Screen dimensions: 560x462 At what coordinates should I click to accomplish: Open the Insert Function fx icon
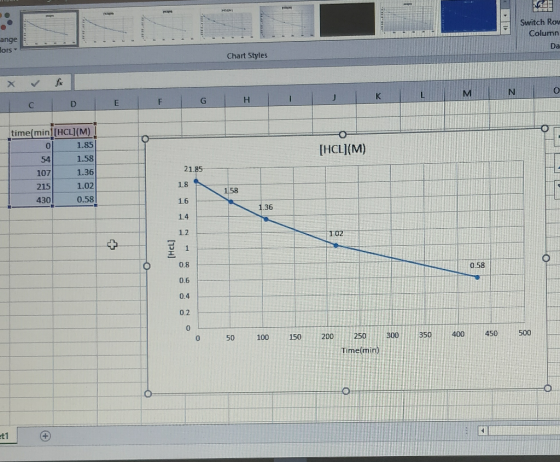coord(59,82)
